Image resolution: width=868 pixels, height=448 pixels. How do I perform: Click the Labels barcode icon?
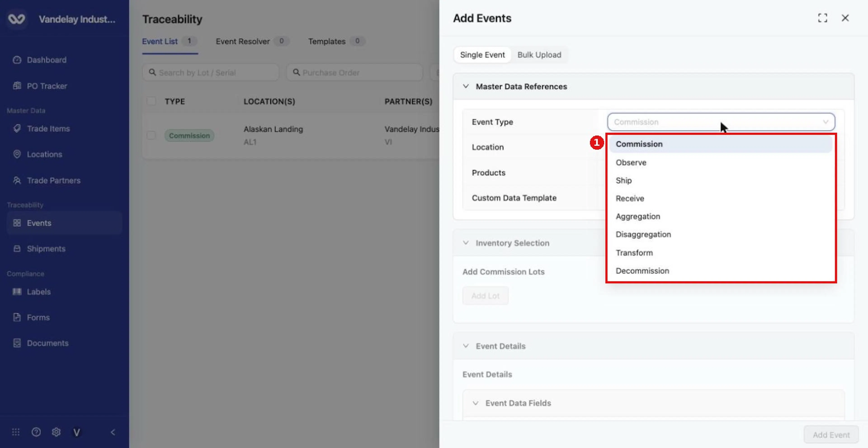pos(17,292)
